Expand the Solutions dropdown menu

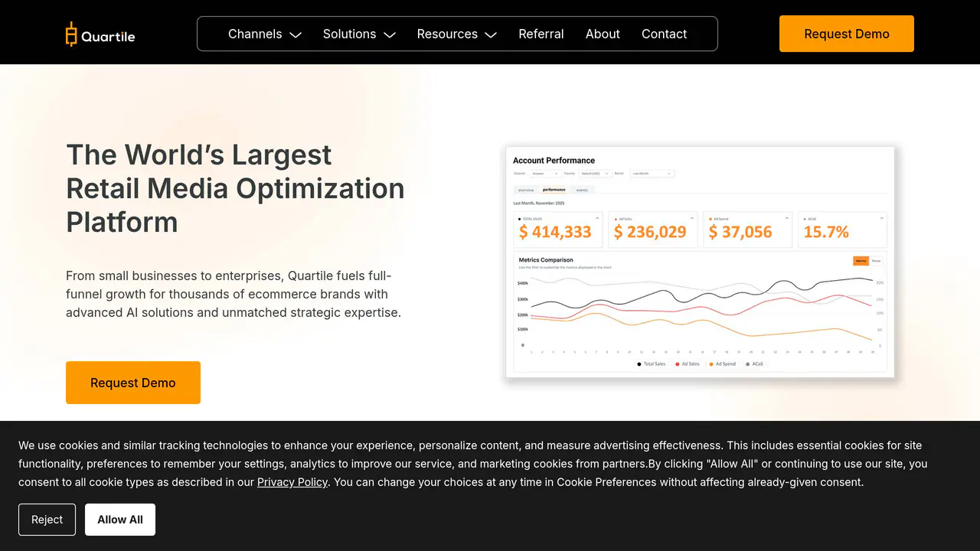(x=359, y=34)
